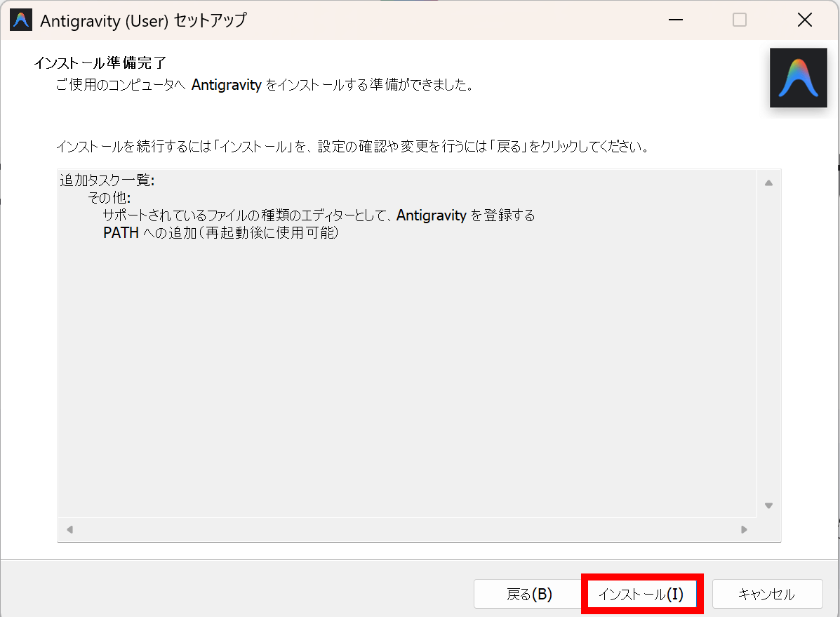
Task: Click the greyed-out maximize window button
Action: tap(740, 20)
